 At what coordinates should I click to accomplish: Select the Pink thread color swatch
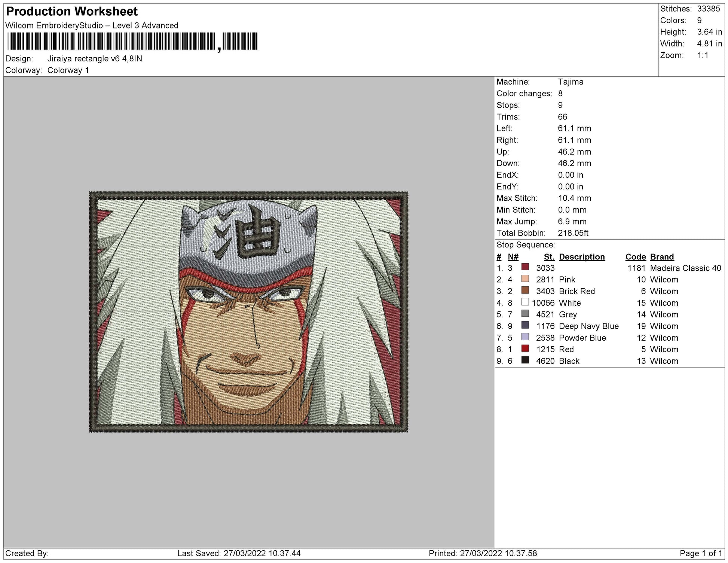tap(525, 279)
